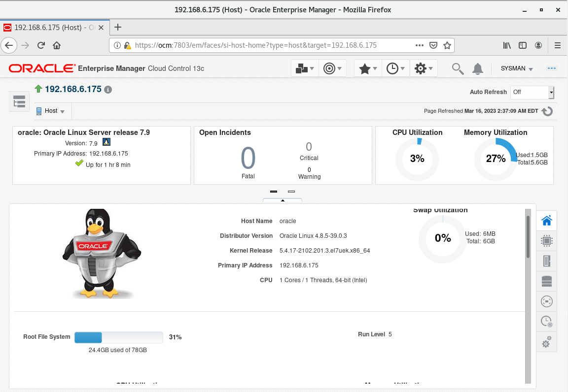Viewport: 568px width, 392px height.
Task: Click Kernel Release value text
Action: (x=324, y=251)
